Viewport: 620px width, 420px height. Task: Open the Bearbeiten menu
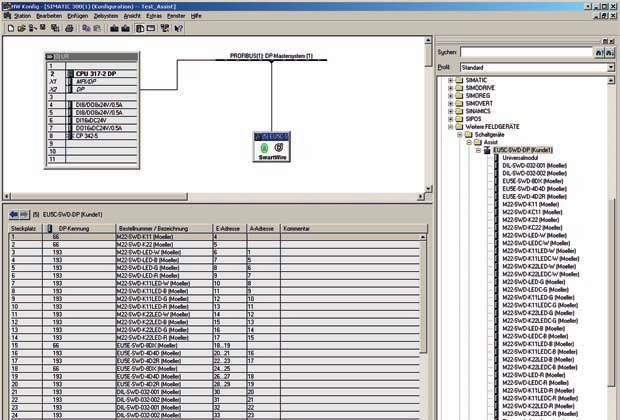tap(49, 16)
